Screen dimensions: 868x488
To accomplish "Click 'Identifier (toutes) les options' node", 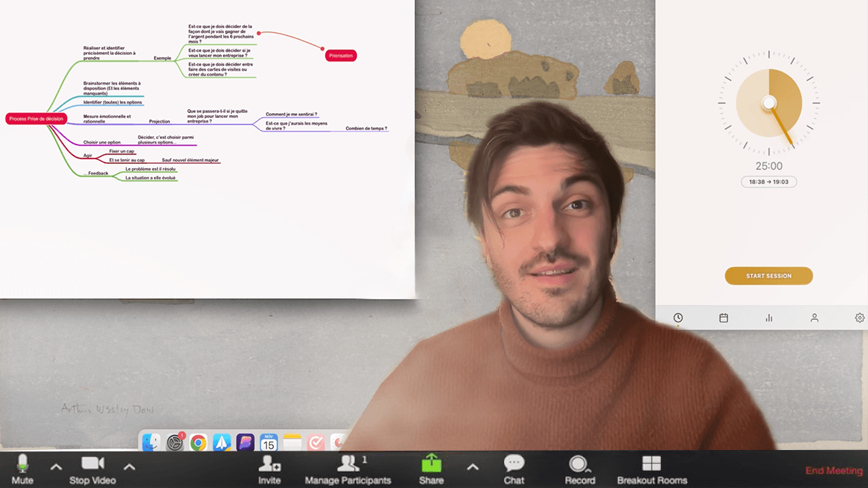I will point(113,102).
